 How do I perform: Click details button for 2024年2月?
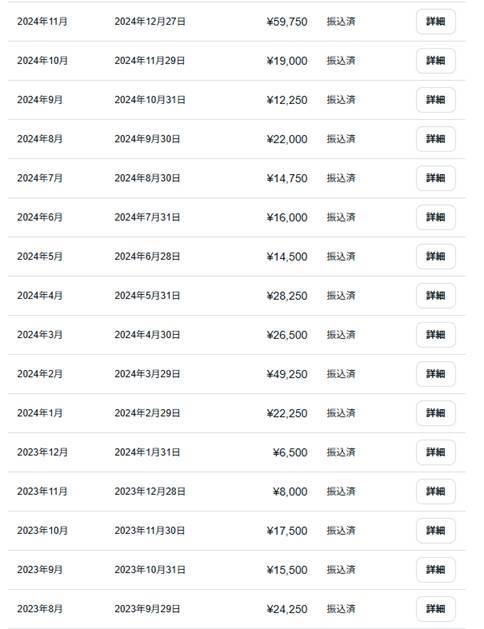pos(435,374)
